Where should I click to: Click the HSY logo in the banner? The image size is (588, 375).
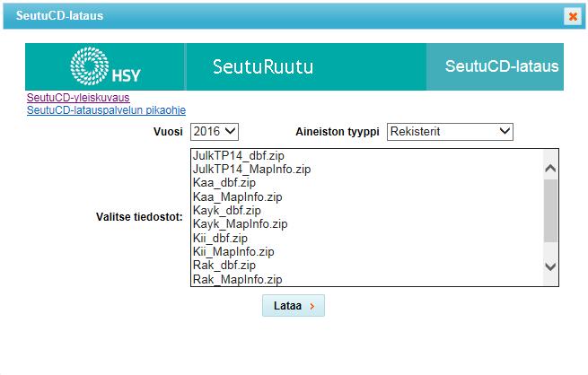[105, 66]
